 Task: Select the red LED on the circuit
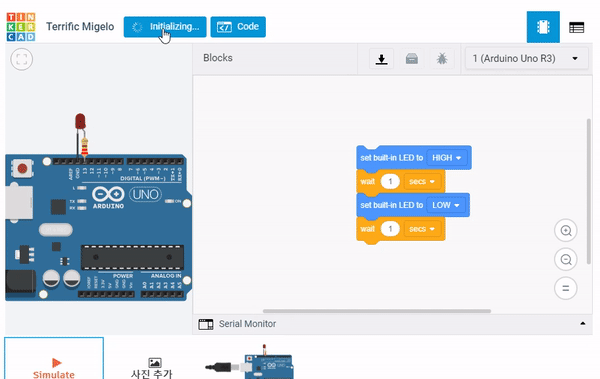pyautogui.click(x=80, y=121)
